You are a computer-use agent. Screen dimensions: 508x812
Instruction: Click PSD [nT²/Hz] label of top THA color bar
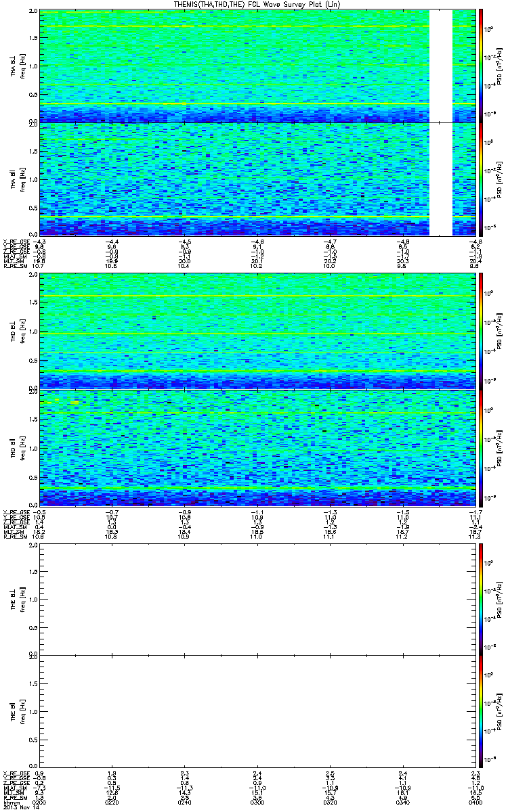pos(500,66)
